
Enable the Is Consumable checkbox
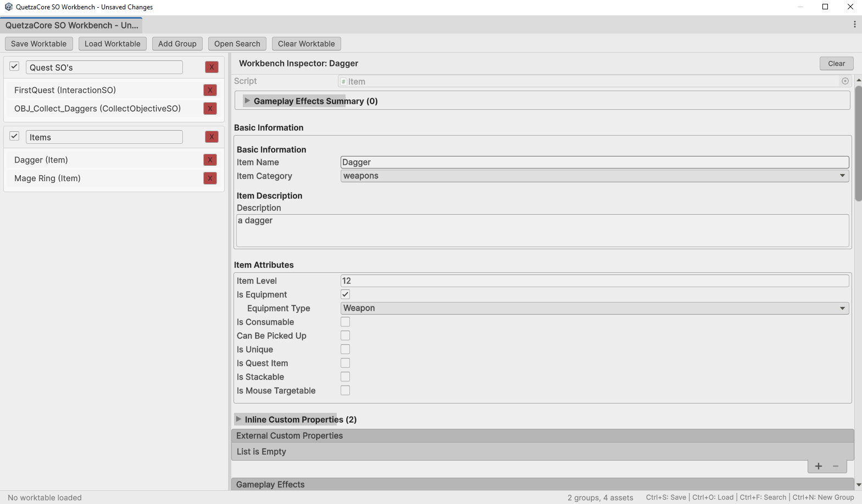pyautogui.click(x=345, y=322)
